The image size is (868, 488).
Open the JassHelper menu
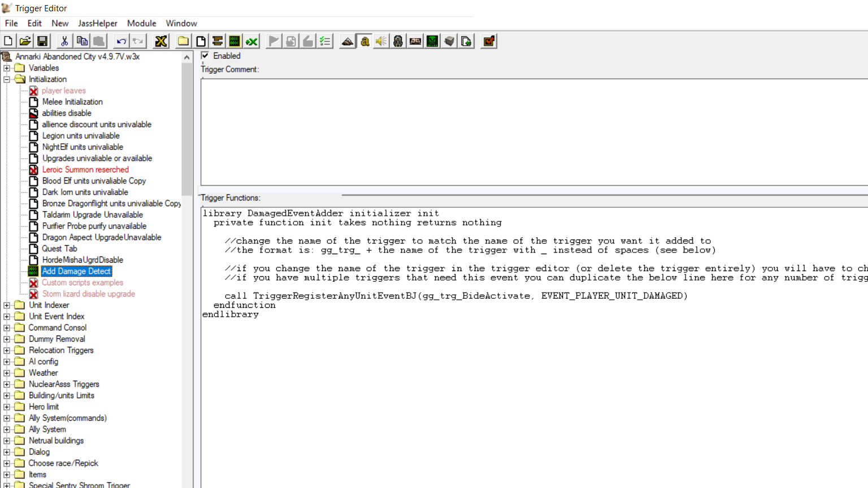[x=98, y=23]
